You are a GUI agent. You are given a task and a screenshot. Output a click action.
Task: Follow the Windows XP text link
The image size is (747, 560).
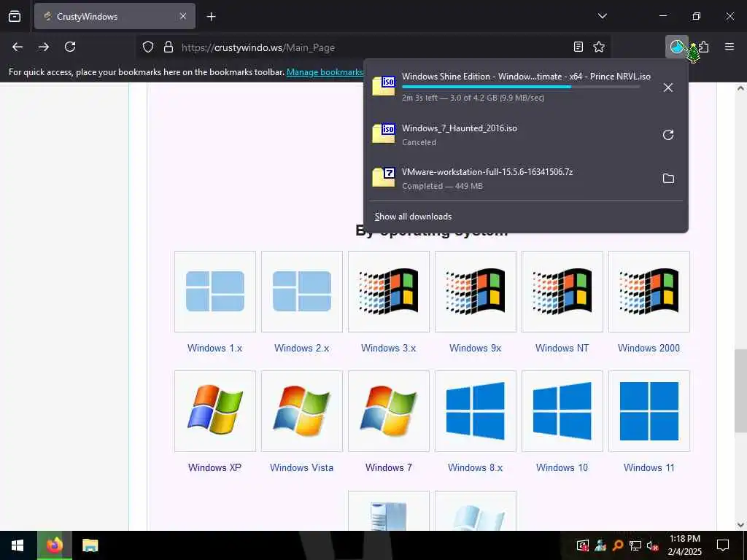click(x=215, y=467)
